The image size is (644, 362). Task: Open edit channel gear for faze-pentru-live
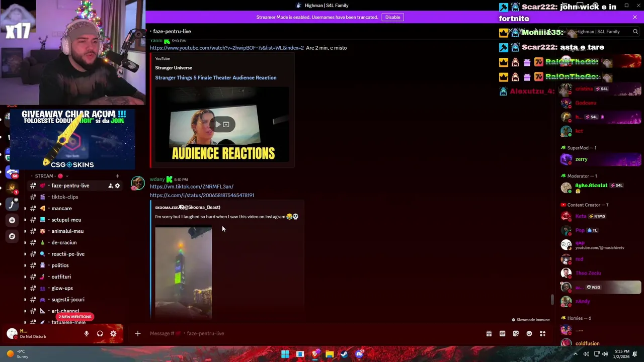pos(117,186)
